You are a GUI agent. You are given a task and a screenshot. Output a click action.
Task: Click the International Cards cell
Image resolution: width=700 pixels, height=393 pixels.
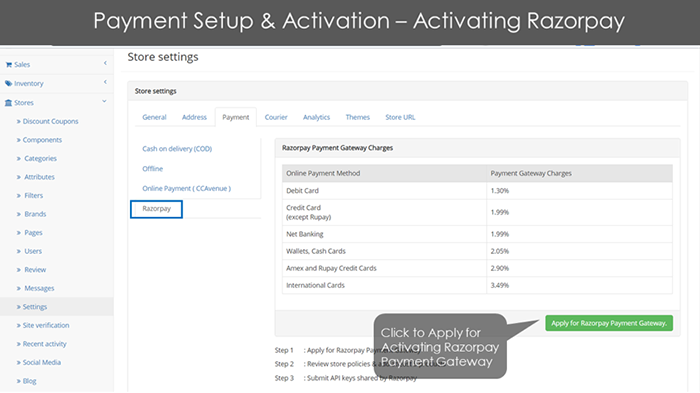point(384,285)
